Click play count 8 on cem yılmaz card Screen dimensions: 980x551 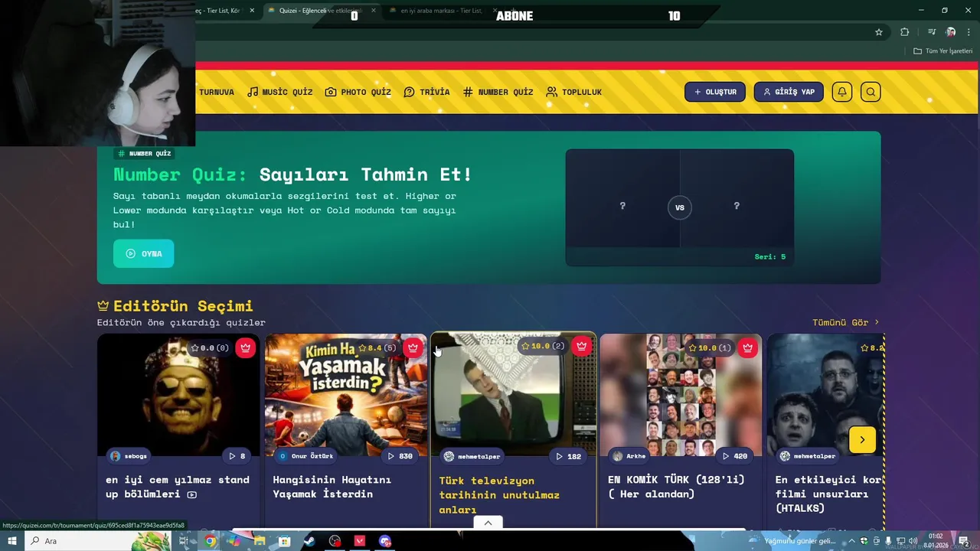pyautogui.click(x=237, y=456)
